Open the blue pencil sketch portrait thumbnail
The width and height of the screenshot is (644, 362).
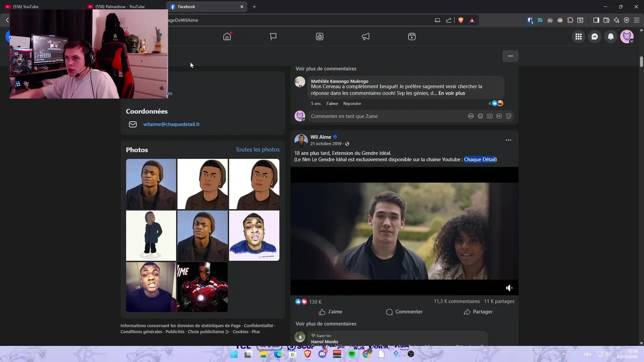click(254, 235)
